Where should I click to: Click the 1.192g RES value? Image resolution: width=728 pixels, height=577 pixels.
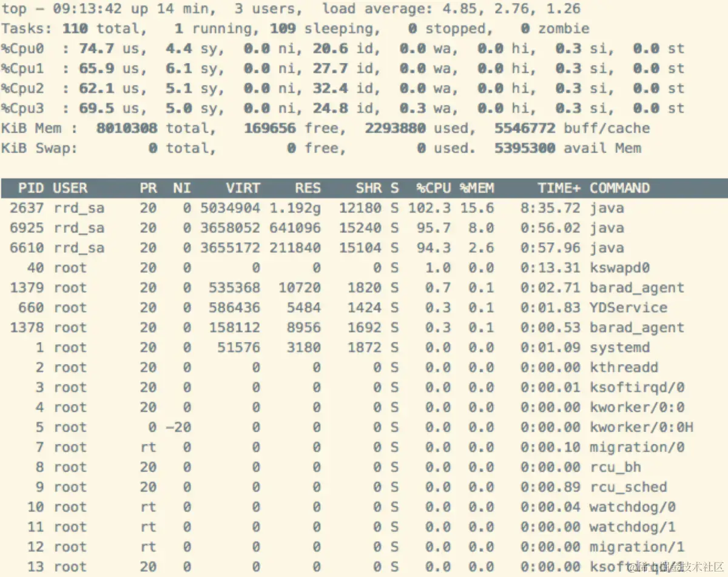(x=295, y=208)
